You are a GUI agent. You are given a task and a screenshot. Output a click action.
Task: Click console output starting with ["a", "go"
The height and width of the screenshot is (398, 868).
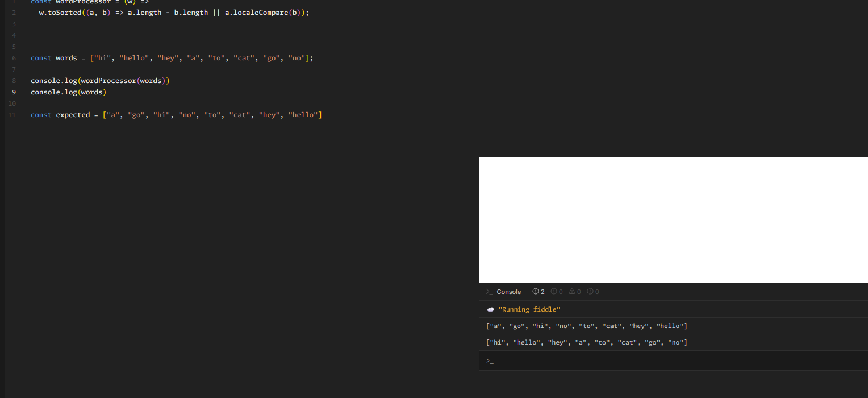[x=587, y=326]
